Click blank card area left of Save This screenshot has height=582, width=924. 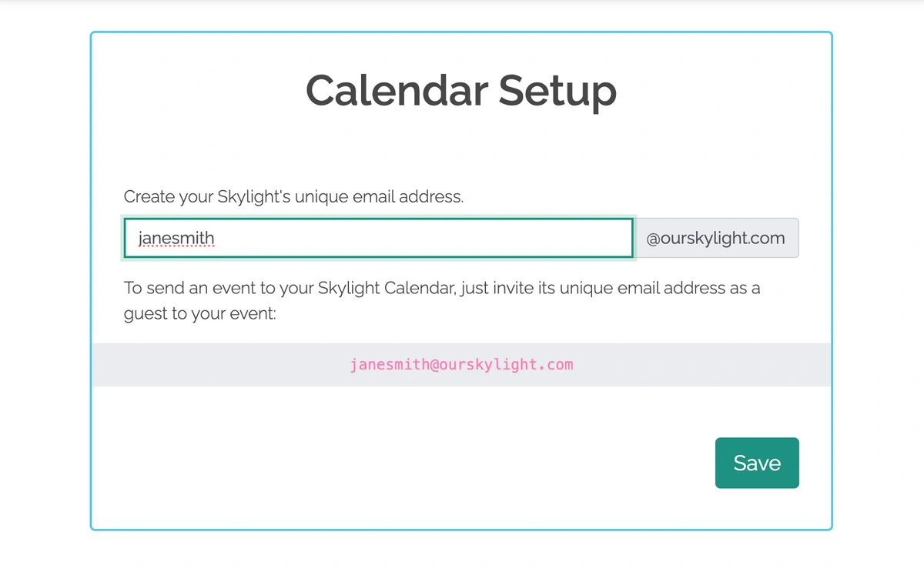point(400,463)
